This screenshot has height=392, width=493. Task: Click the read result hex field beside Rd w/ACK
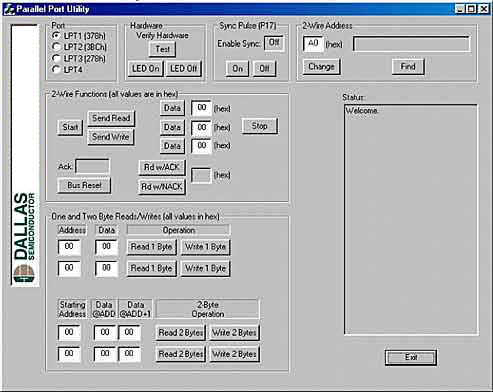pyautogui.click(x=201, y=175)
